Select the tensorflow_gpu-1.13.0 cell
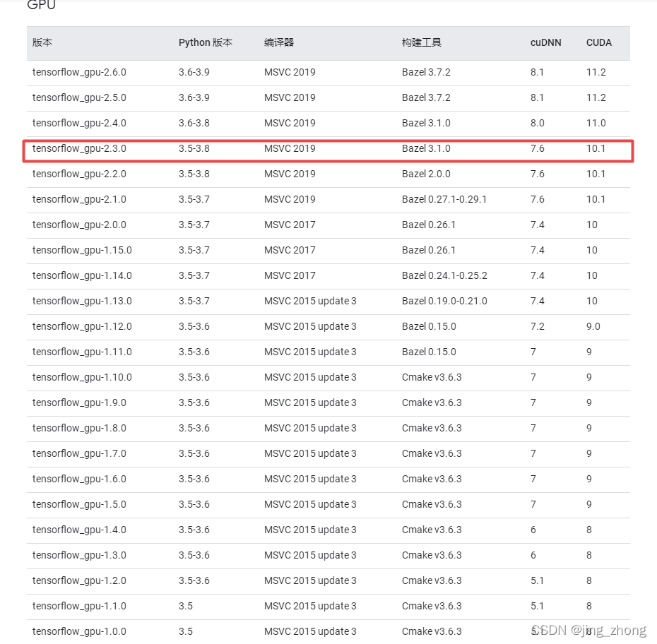 [82, 301]
